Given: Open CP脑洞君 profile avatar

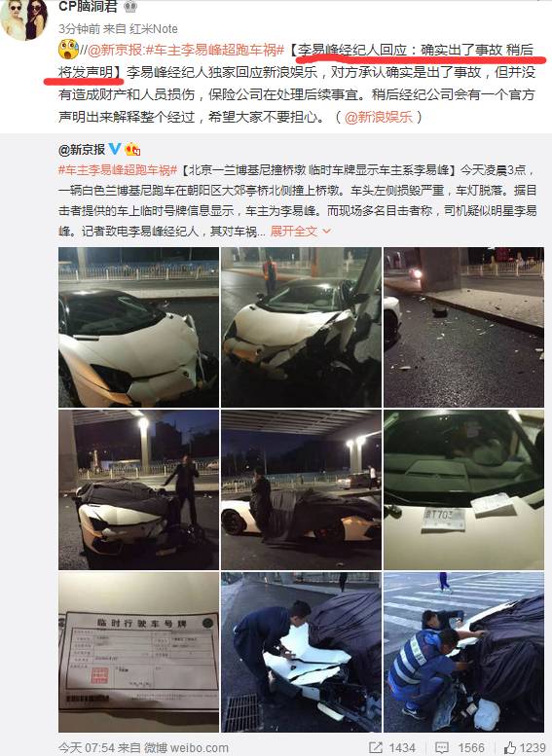Looking at the screenshot, I should [x=24, y=18].
